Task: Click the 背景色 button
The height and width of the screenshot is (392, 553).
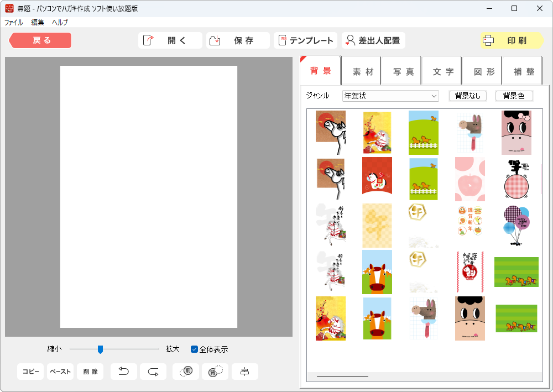Action: (x=514, y=96)
